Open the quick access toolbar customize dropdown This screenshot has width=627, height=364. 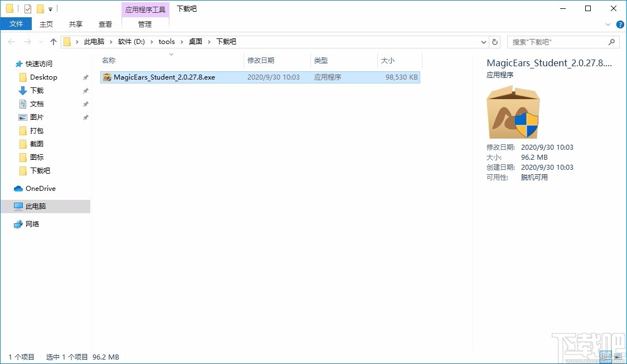pos(50,9)
